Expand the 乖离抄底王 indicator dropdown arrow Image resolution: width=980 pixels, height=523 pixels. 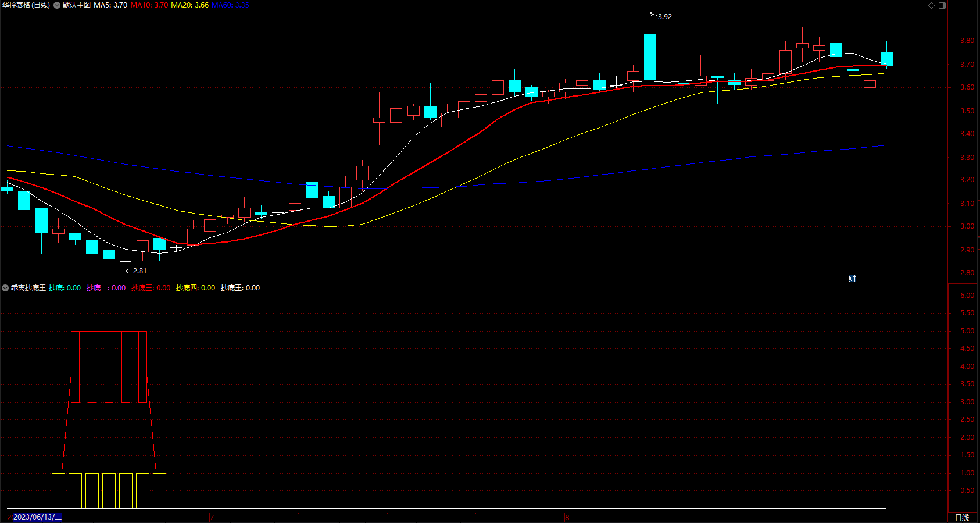[5, 288]
